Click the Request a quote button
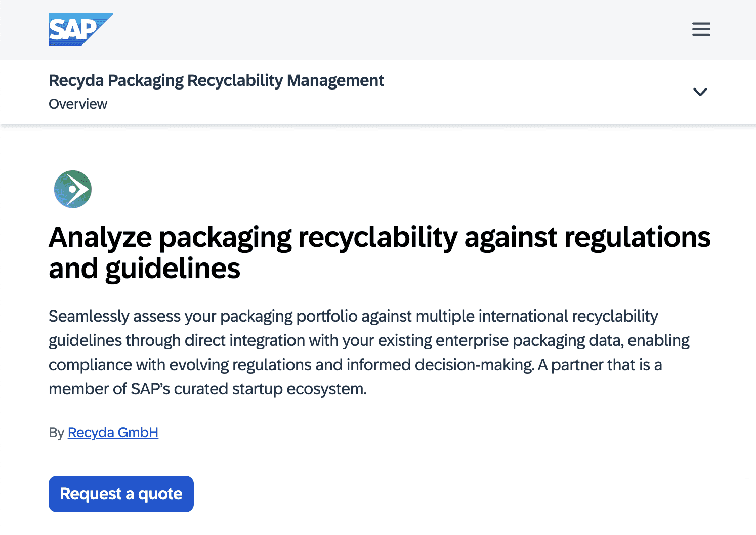 (121, 494)
